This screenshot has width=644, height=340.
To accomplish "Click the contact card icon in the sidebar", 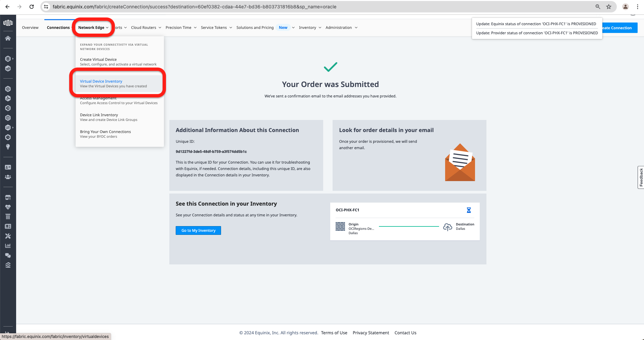I will (8, 167).
